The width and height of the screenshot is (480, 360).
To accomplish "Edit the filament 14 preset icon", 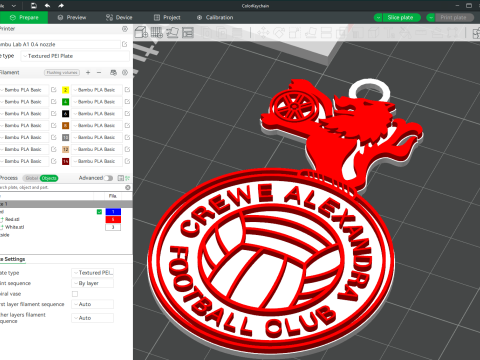I will point(127,161).
